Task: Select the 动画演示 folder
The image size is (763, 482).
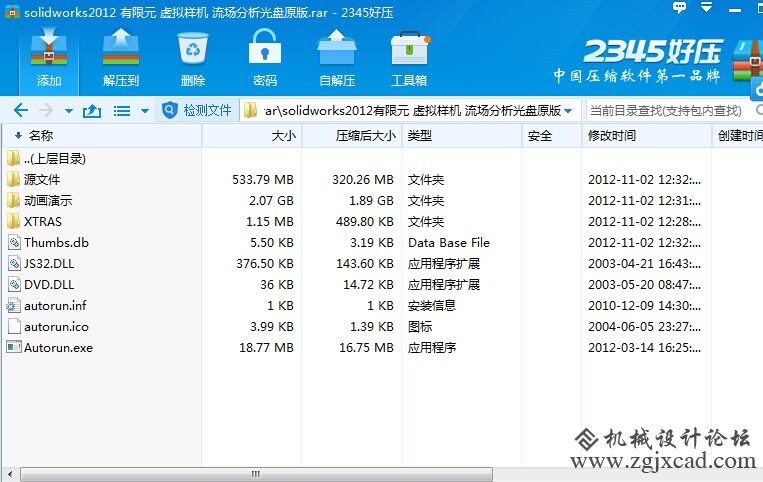Action: pyautogui.click(x=48, y=200)
